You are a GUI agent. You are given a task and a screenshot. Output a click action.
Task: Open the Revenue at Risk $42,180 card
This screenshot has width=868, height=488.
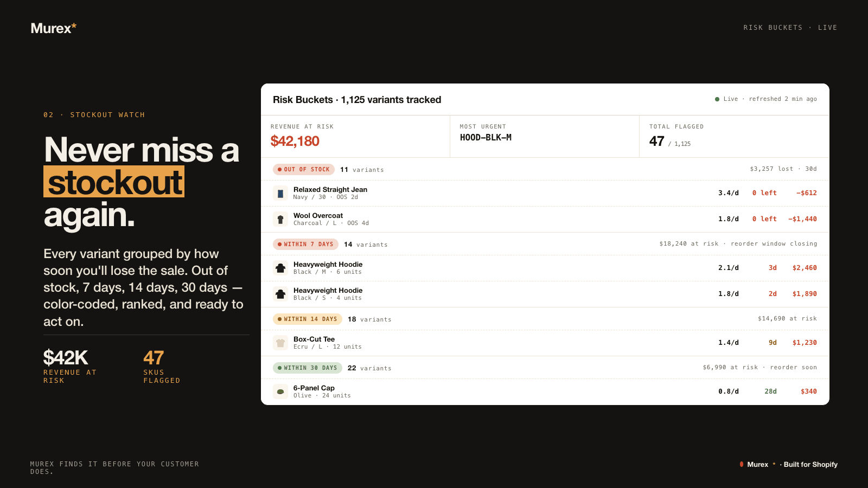click(355, 137)
